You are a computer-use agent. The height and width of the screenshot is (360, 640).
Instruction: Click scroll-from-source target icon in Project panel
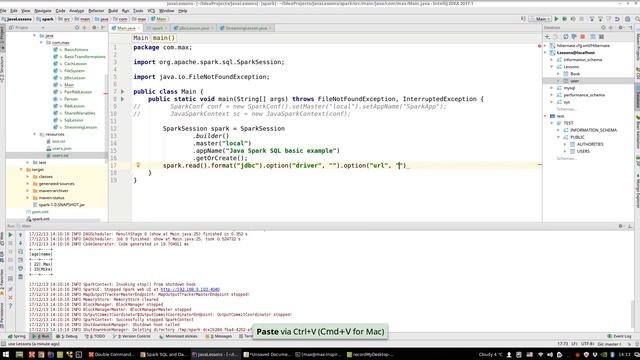pyautogui.click(x=77, y=28)
